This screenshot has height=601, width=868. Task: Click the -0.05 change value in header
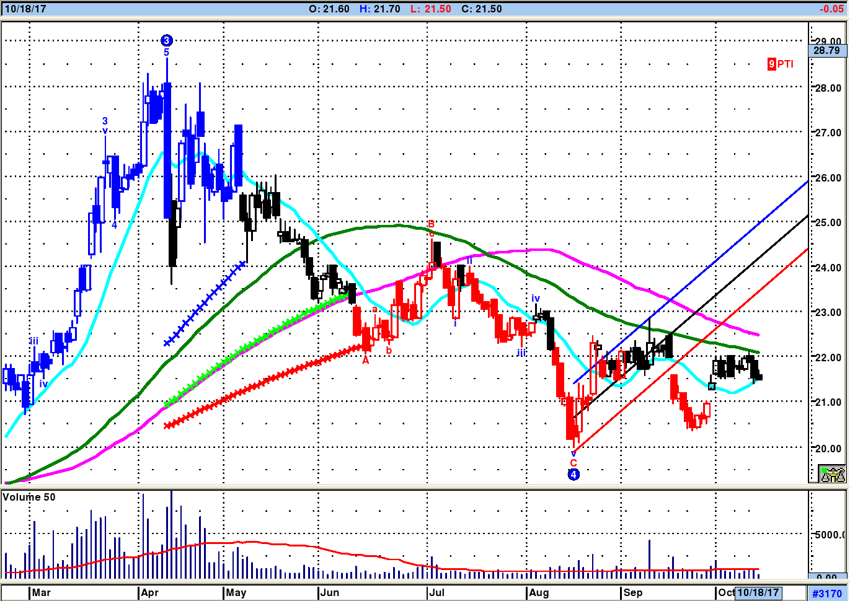tap(831, 9)
